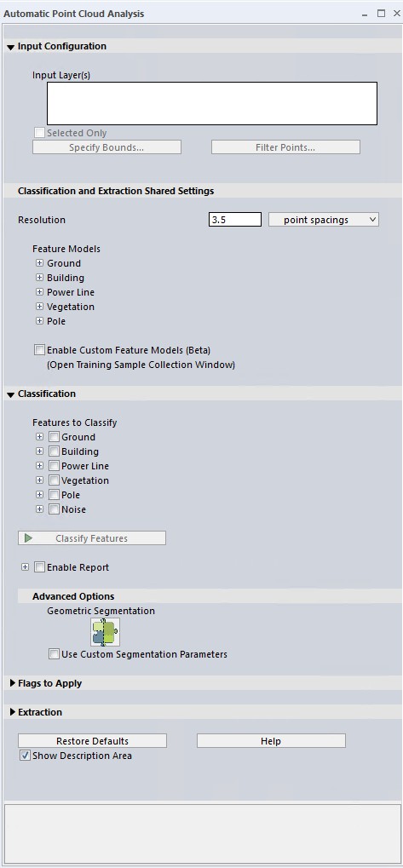Expand the Power Line feature model node

tap(39, 291)
